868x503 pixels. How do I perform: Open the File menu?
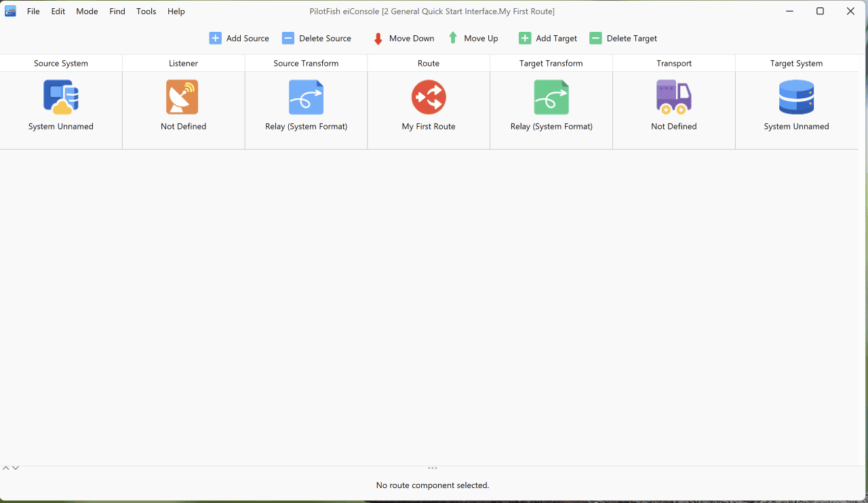pos(33,12)
